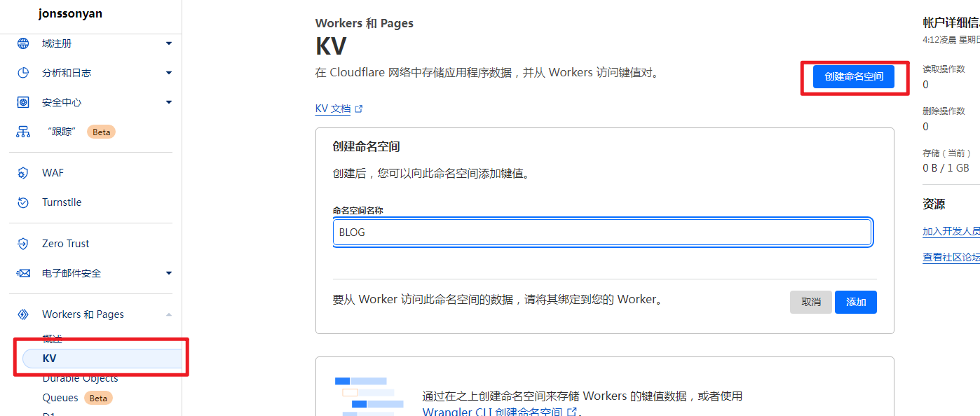Expand the 分析和日志 dropdown arrow
Viewport: 980px width, 416px height.
(169, 73)
